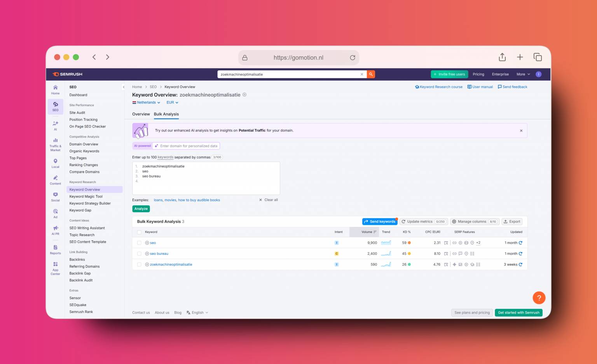597x364 pixels.
Task: Open the Content section icon
Action: (x=55, y=180)
